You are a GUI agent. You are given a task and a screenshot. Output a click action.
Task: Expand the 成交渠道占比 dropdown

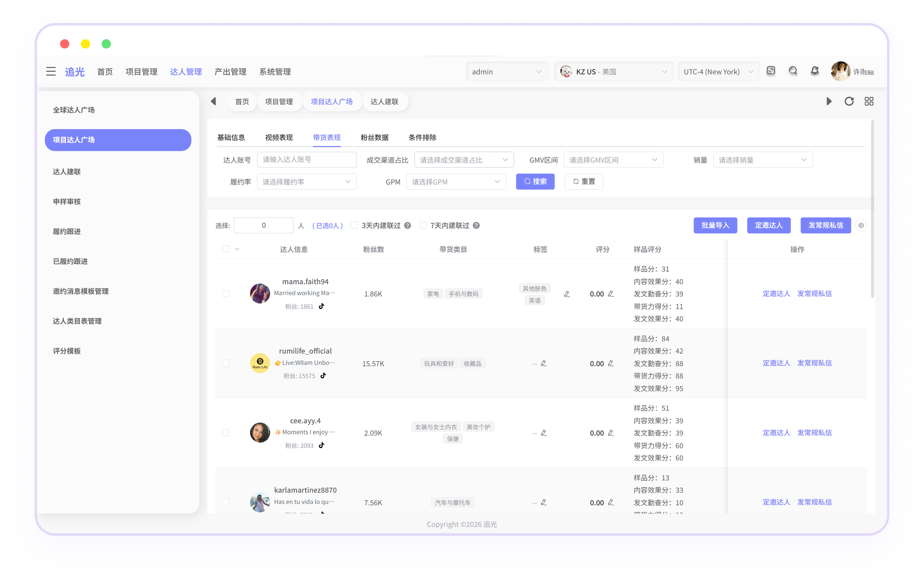464,160
